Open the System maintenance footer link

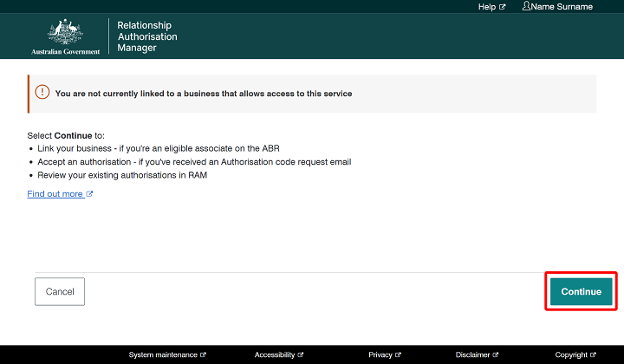pos(163,355)
